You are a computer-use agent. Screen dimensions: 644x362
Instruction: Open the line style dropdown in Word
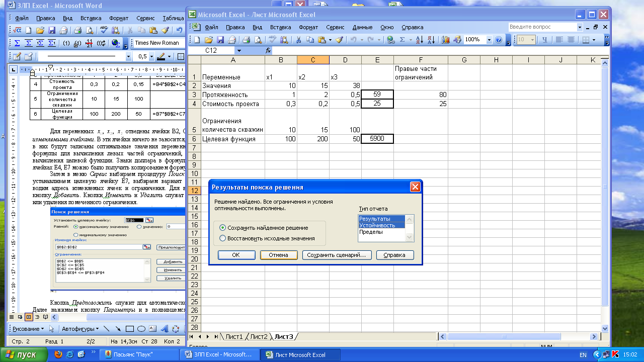point(128,56)
